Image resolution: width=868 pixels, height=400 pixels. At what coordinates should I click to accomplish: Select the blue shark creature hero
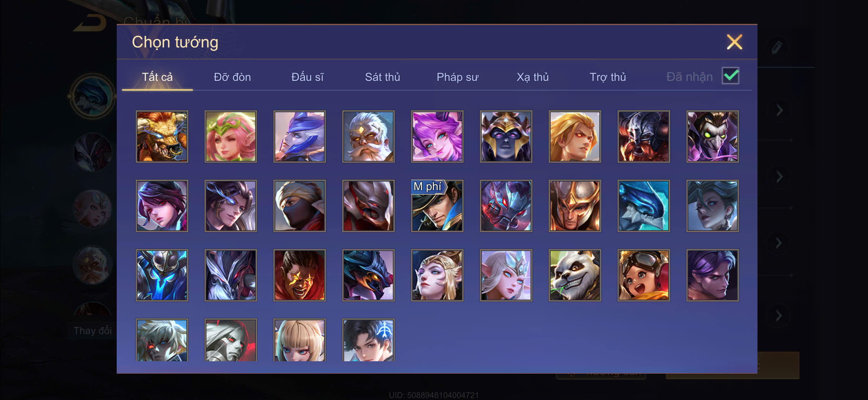644,206
